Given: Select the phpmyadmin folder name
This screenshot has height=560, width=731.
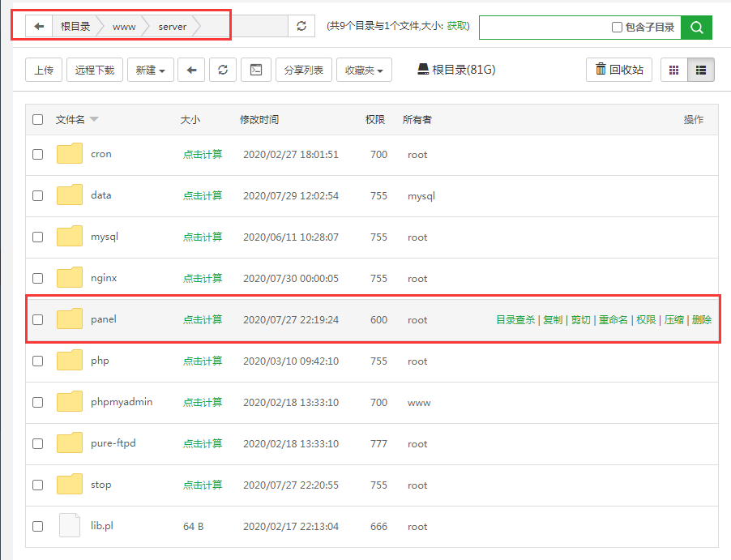Looking at the screenshot, I should click(122, 402).
